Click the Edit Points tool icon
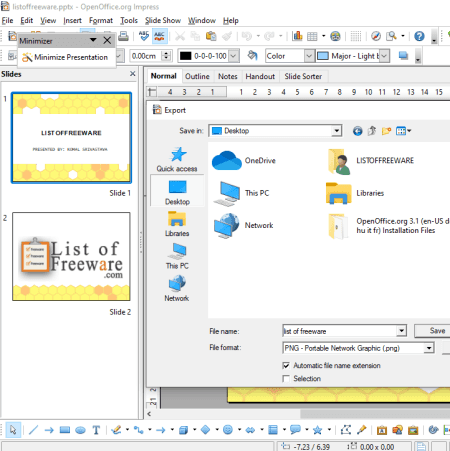This screenshot has height=451, width=450. (x=346, y=430)
